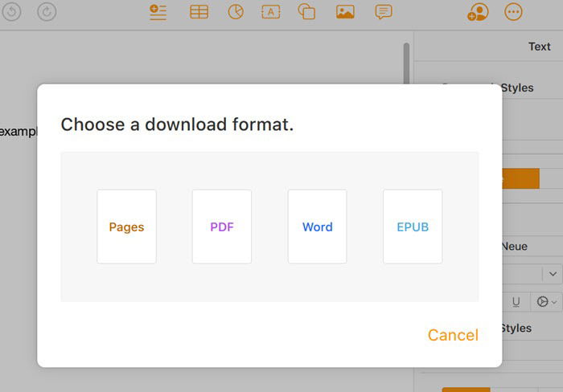Cancel the download format dialog
This screenshot has width=563, height=392.
coord(453,335)
